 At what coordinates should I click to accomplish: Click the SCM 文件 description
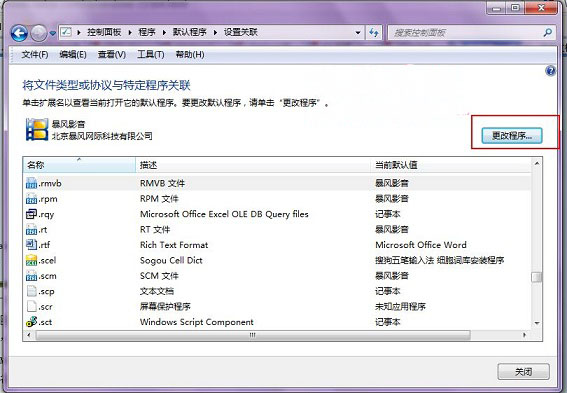pyautogui.click(x=159, y=276)
